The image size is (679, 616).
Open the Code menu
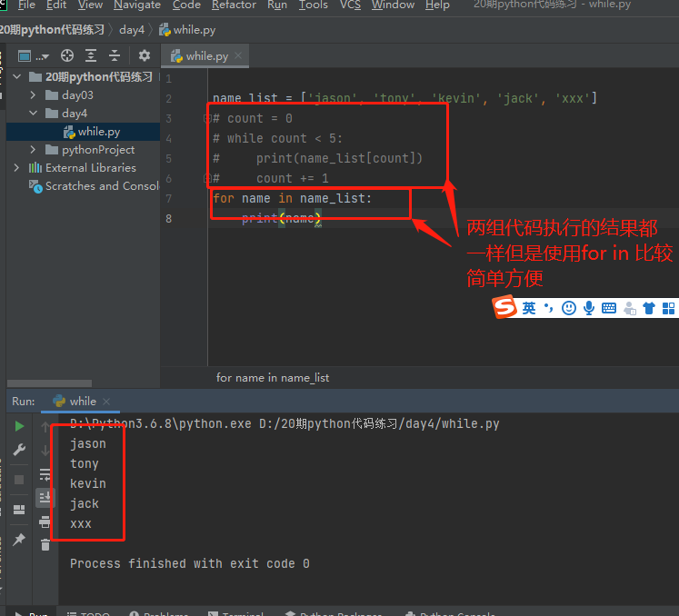point(186,5)
